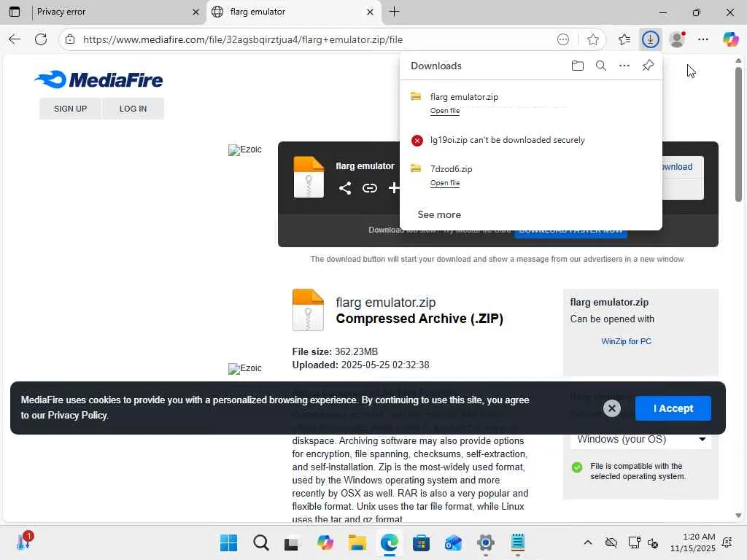Pin the Downloads panel
Viewport: 747px width, 560px height.
[x=648, y=66]
